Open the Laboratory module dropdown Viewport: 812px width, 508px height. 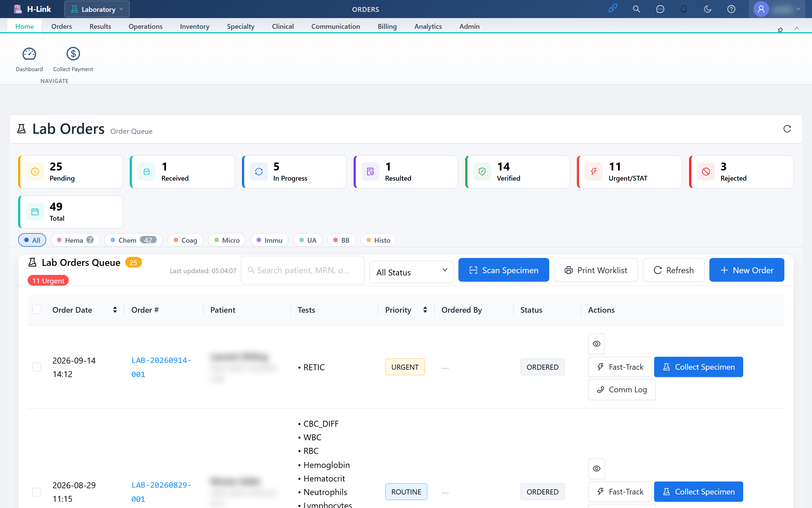(97, 9)
